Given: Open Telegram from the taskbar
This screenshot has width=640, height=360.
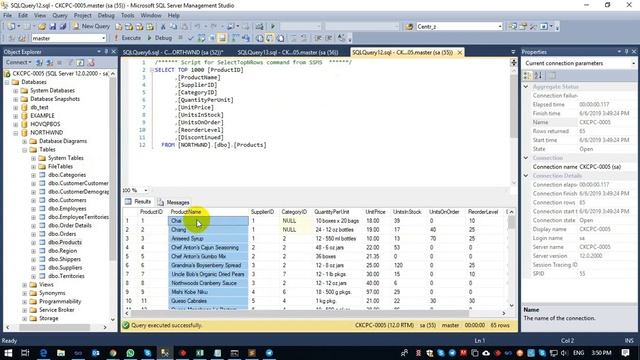Looking at the screenshot, I should point(269,353).
